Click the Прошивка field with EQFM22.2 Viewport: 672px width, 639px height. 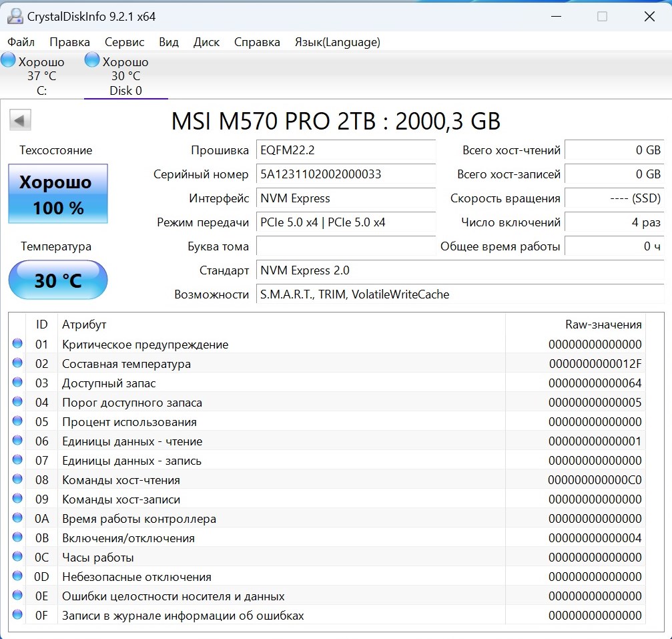pyautogui.click(x=346, y=150)
